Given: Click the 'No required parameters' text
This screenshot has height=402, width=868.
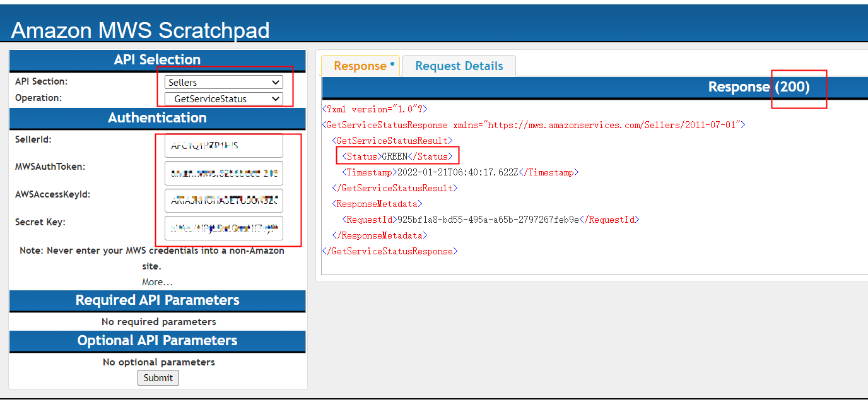Looking at the screenshot, I should coord(159,322).
